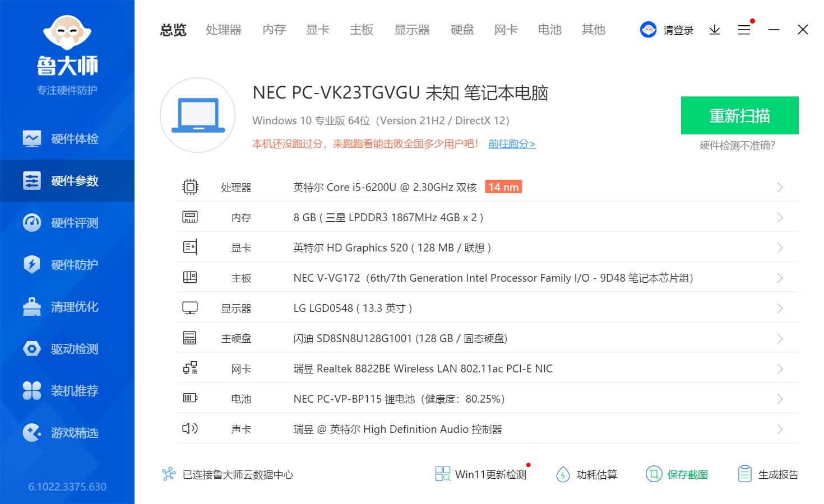This screenshot has height=504, width=824.
Task: Click the HD Graphics 520 text
Action: (392, 248)
